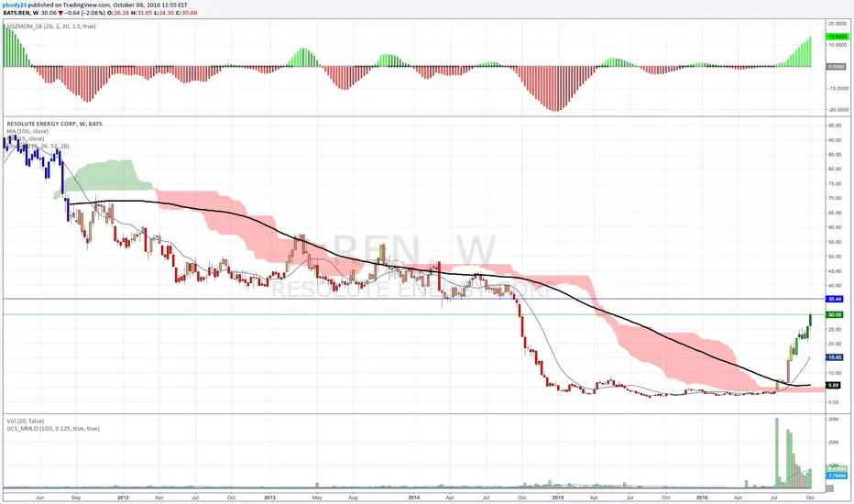The width and height of the screenshot is (854, 504).
Task: Click the publish date 'October 06, 2016 11:55 EST'
Action: click(x=149, y=5)
